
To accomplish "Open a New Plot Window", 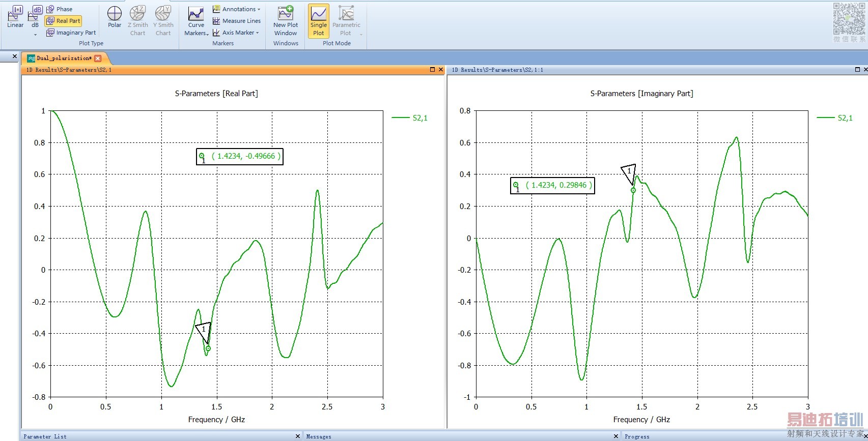I will click(x=286, y=21).
